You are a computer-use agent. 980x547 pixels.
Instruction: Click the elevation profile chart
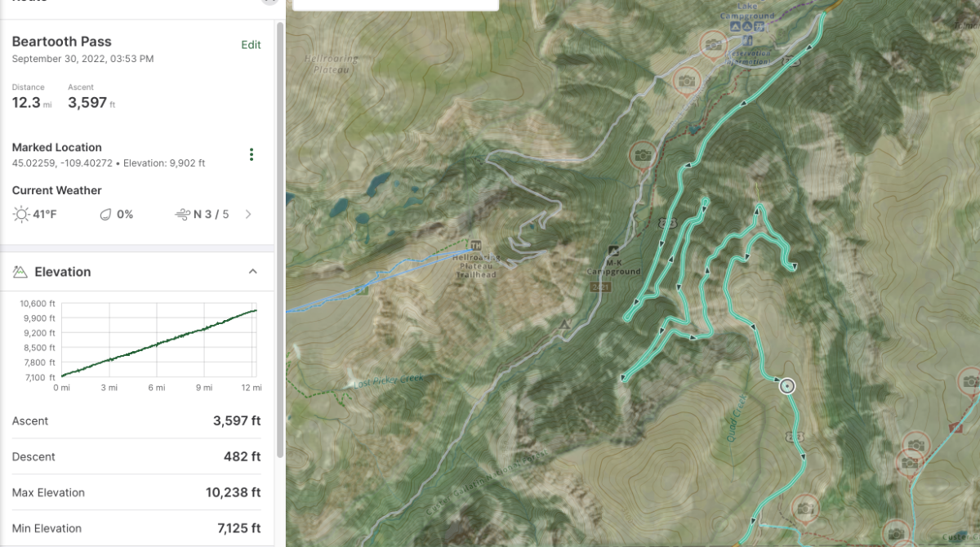[x=159, y=339]
